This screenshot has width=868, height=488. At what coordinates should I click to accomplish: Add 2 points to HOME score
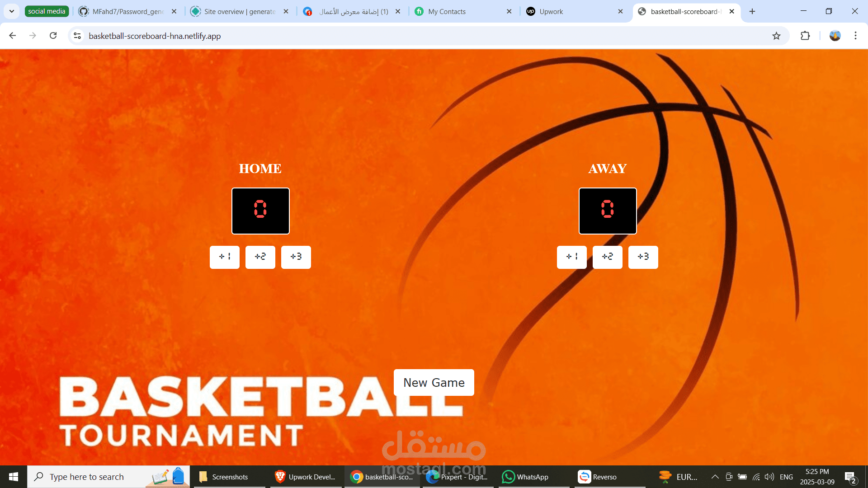(x=260, y=257)
